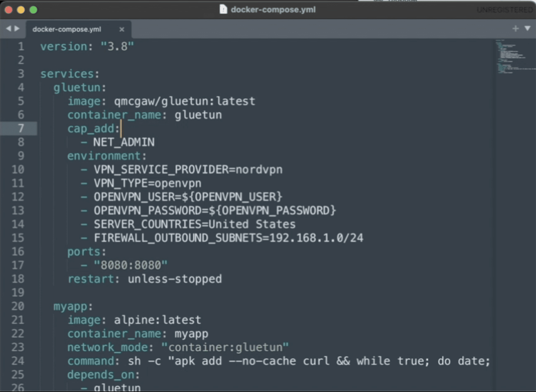Click line number 20 in the gutter
The width and height of the screenshot is (536, 392).
18,306
